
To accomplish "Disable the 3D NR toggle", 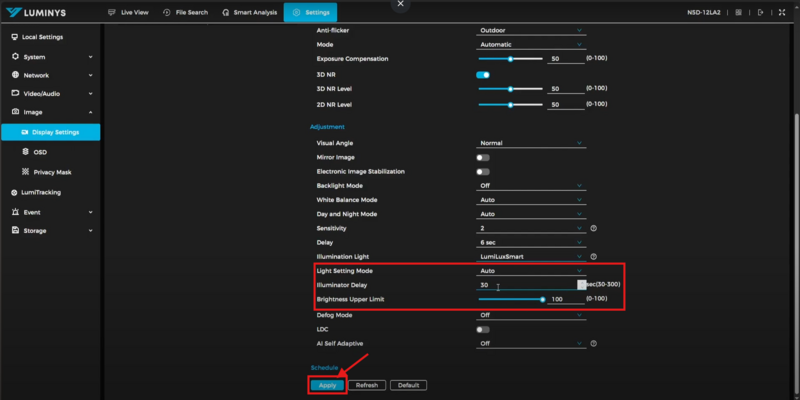I will point(483,75).
